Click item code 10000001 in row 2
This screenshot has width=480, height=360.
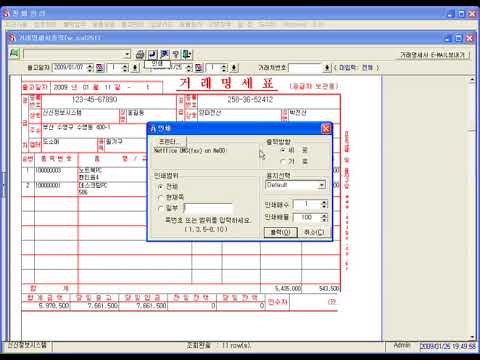point(48,185)
